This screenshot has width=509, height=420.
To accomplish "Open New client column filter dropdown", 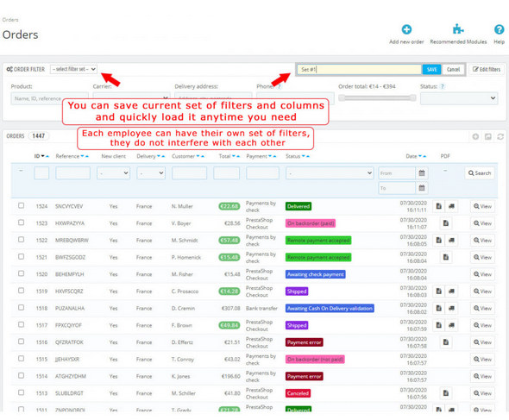I will click(x=113, y=173).
